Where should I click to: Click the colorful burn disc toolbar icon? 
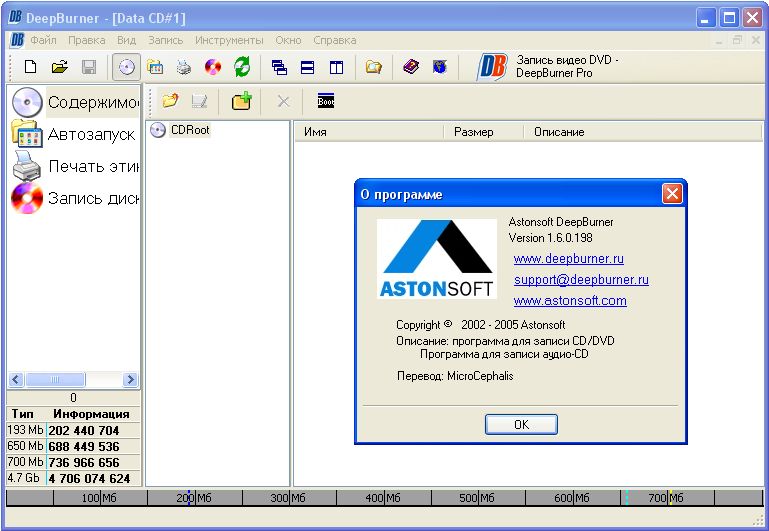(x=213, y=67)
